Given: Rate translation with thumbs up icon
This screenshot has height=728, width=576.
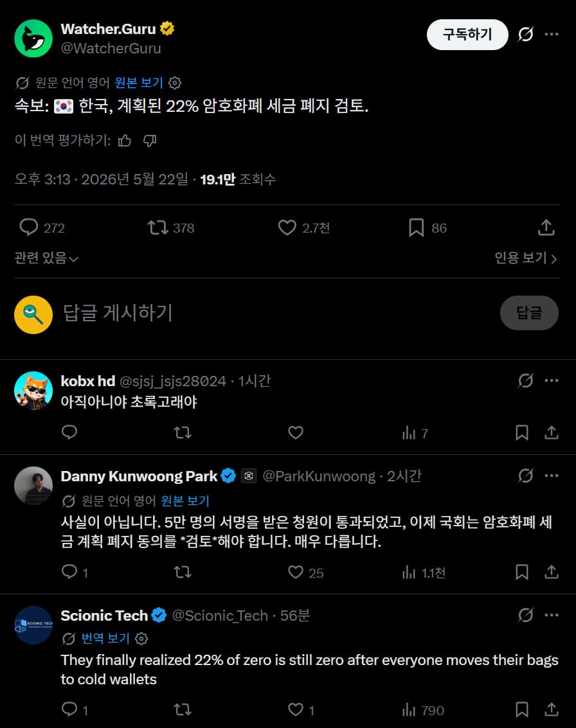Looking at the screenshot, I should coord(125,140).
